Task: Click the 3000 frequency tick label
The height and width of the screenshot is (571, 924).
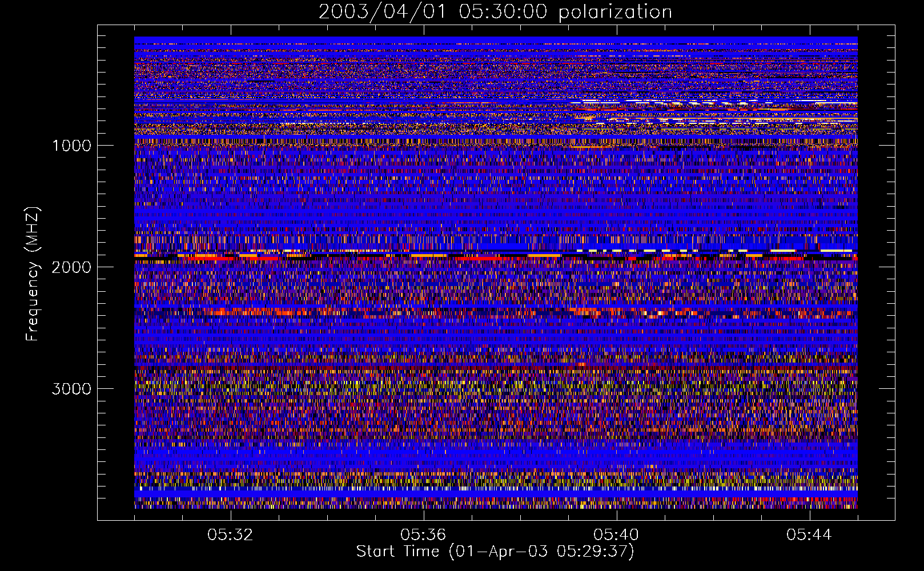Action: pyautogui.click(x=71, y=389)
